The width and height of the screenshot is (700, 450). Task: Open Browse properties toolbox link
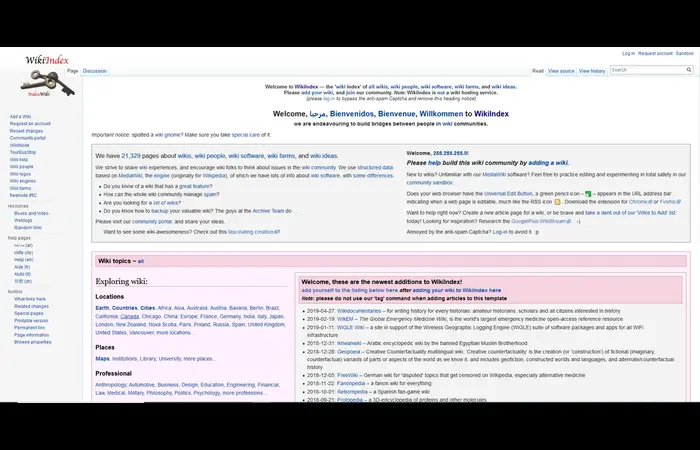click(x=33, y=342)
